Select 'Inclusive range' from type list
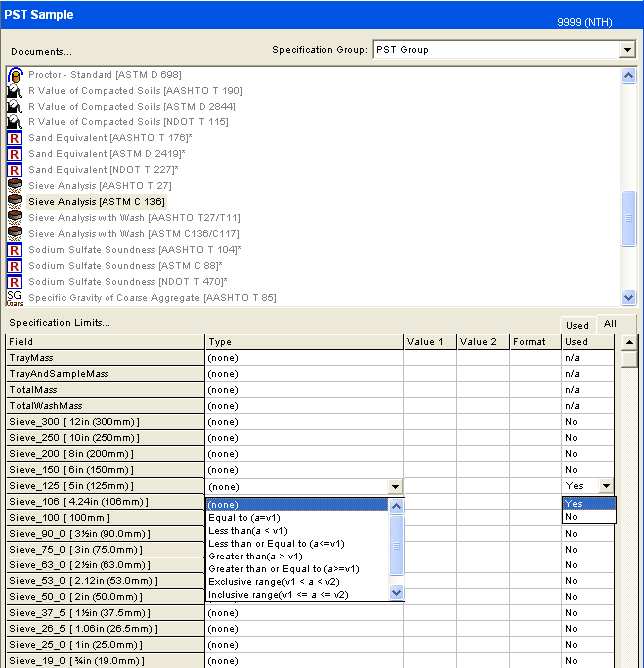Screen dimensions: 644x668 click(279, 594)
